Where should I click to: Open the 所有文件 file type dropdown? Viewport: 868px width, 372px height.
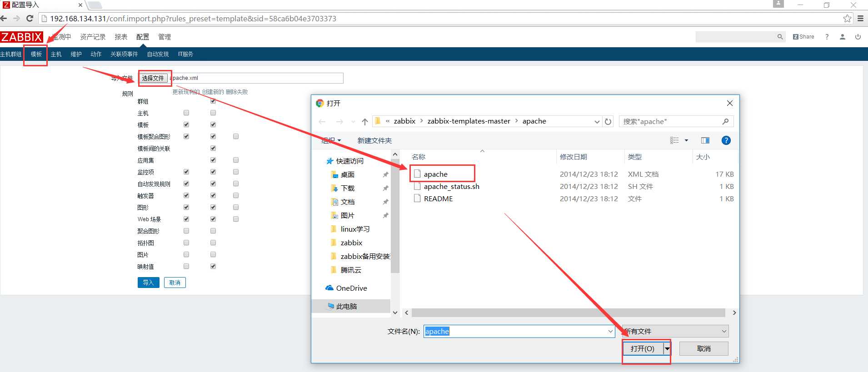[675, 332]
